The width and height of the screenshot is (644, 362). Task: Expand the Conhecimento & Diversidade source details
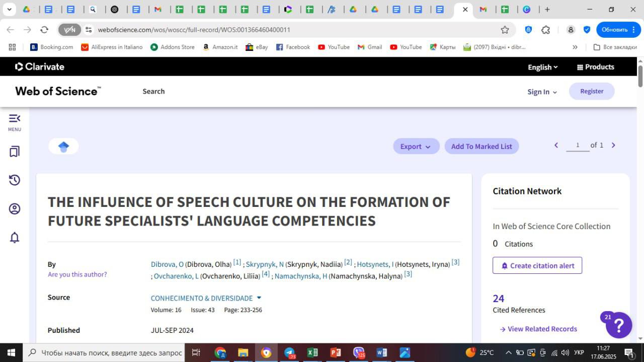click(x=259, y=298)
